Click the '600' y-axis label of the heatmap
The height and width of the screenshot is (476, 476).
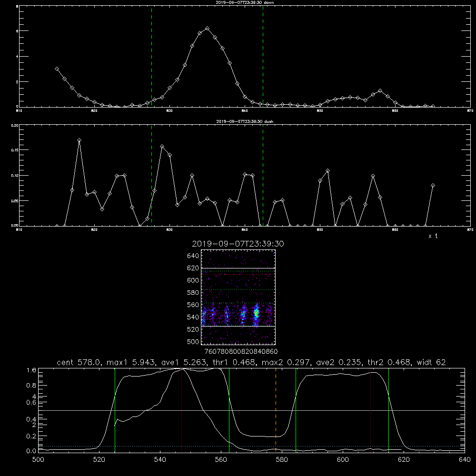[x=193, y=280]
